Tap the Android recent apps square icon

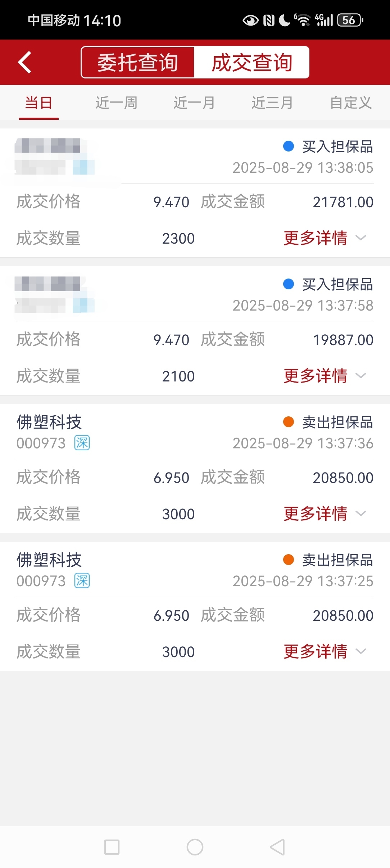[112, 847]
